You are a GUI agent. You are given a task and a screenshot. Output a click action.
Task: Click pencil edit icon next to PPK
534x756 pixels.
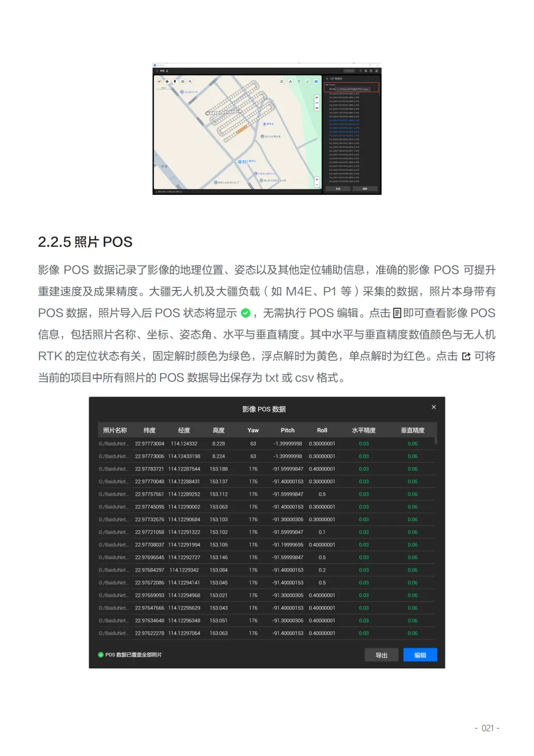tap(167, 71)
